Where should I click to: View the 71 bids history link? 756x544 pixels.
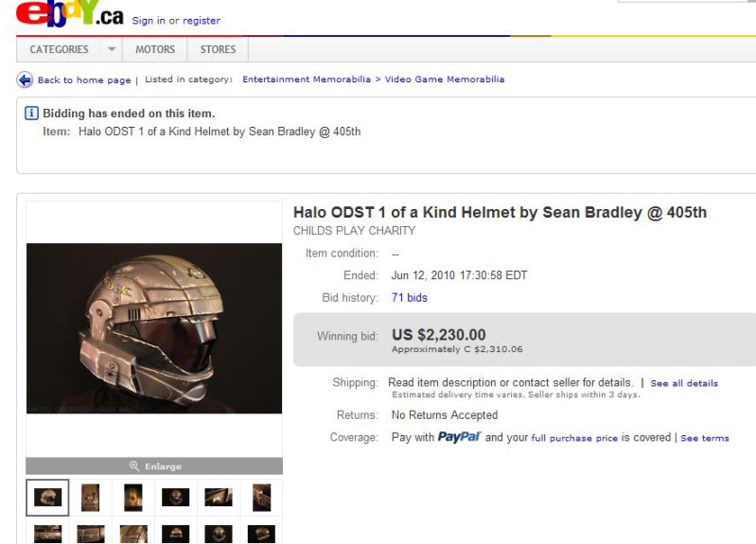[x=410, y=298]
